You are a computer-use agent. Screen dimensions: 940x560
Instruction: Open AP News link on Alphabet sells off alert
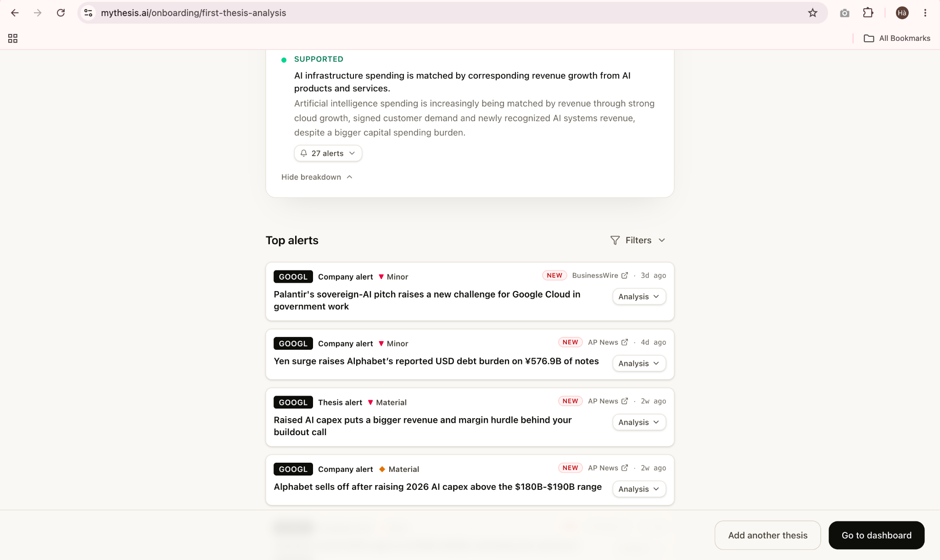[x=608, y=468]
